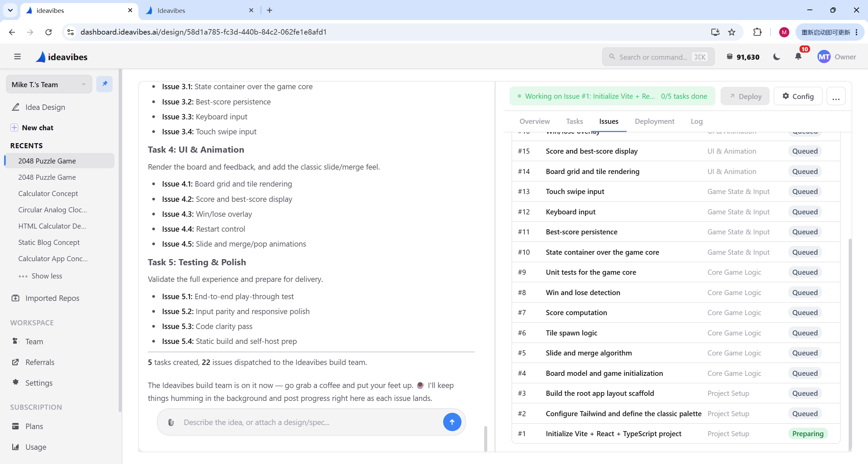868x464 pixels.
Task: Click the sidebar scrollbar
Action: (x=120, y=240)
